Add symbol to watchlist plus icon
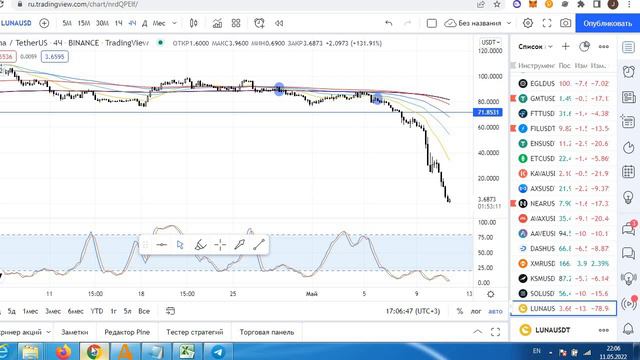640x360 pixels. (565, 47)
